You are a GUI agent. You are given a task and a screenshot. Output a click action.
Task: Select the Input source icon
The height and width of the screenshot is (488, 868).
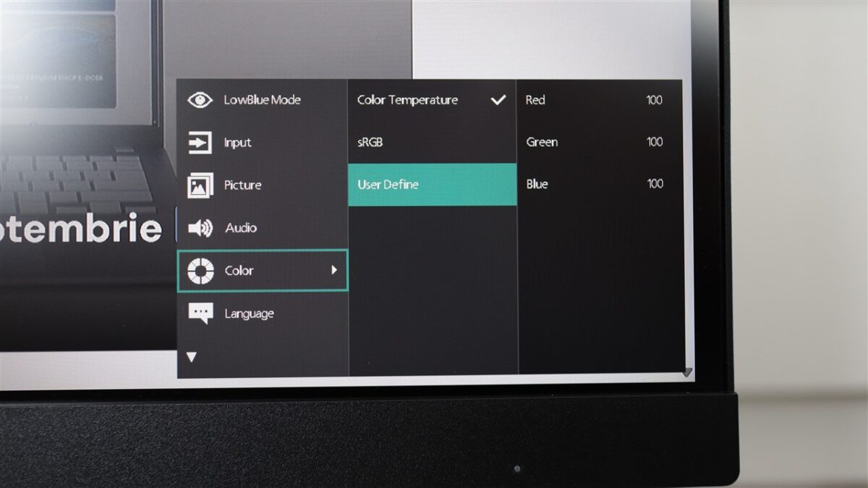click(x=200, y=143)
